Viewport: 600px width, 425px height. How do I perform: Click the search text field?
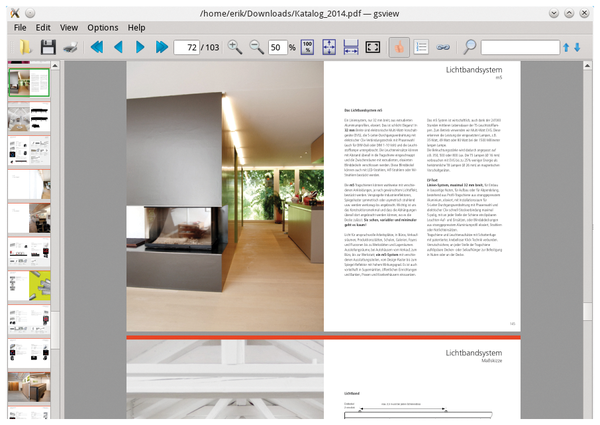click(520, 47)
